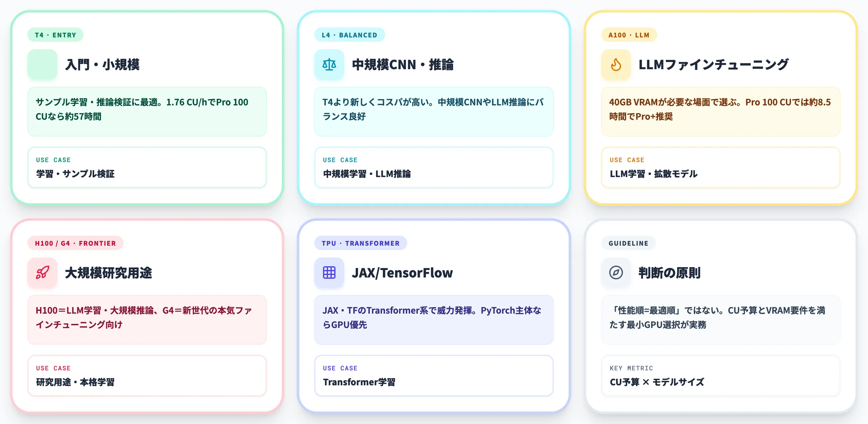Click the flame icon beside LLMファインチューニング
The width and height of the screenshot is (868, 424).
click(x=616, y=64)
